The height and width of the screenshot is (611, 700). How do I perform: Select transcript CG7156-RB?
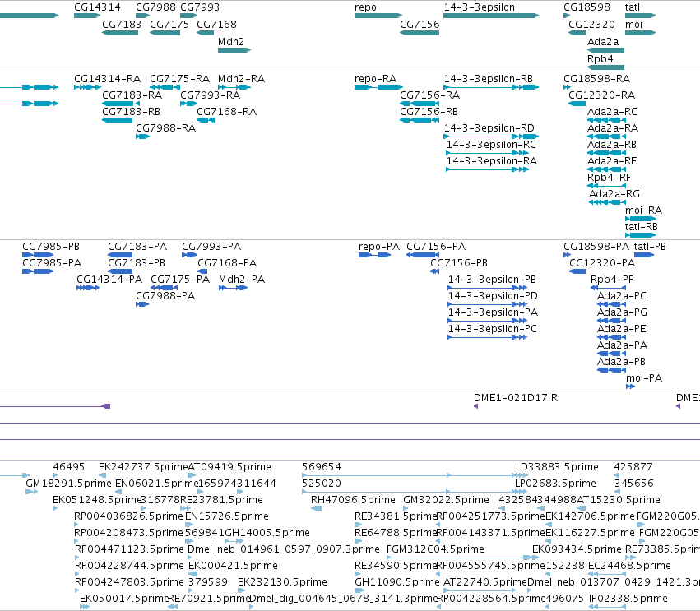[429, 112]
